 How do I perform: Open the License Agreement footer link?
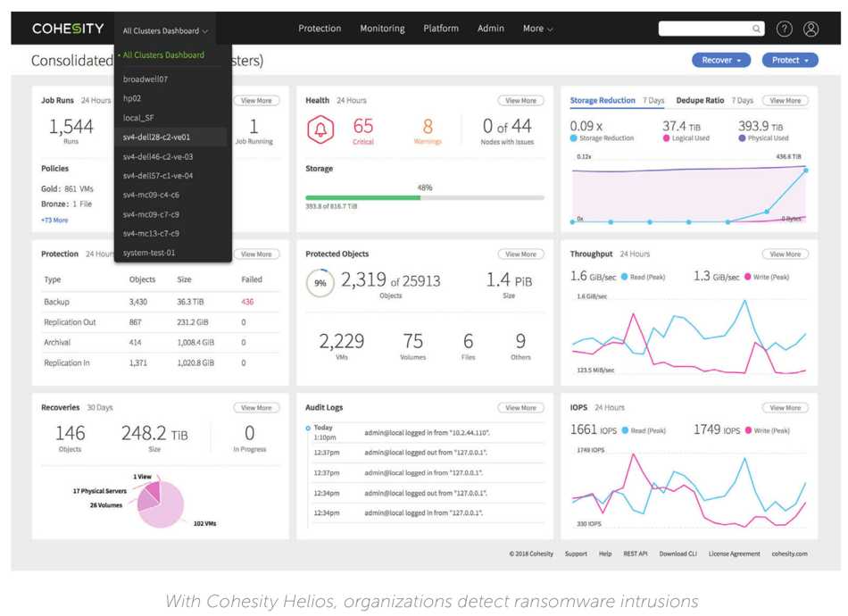tap(735, 554)
